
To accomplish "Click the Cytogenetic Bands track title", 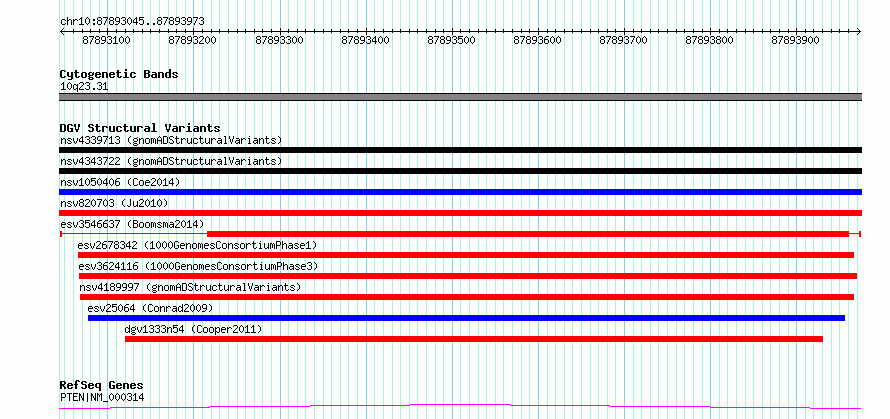I will point(119,74).
